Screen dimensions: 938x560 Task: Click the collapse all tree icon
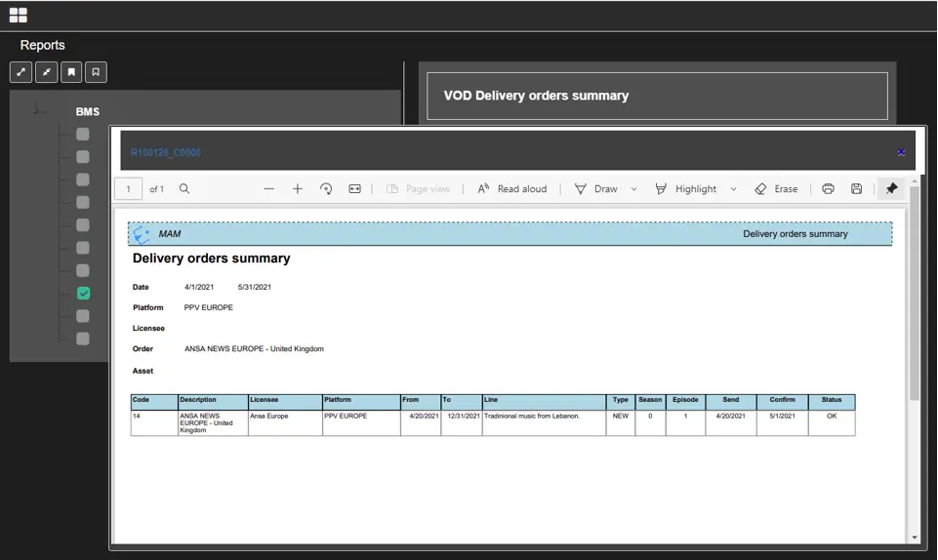46,72
